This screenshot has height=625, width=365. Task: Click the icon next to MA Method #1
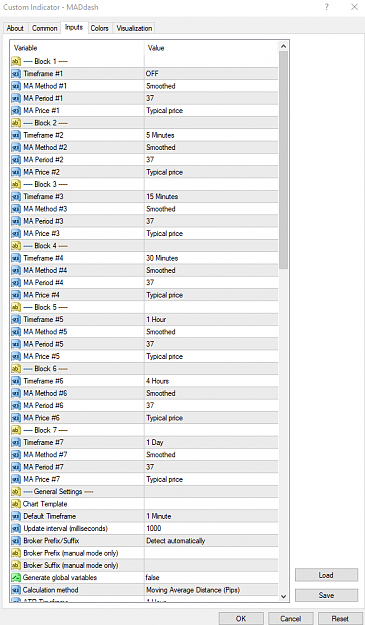[x=16, y=86]
